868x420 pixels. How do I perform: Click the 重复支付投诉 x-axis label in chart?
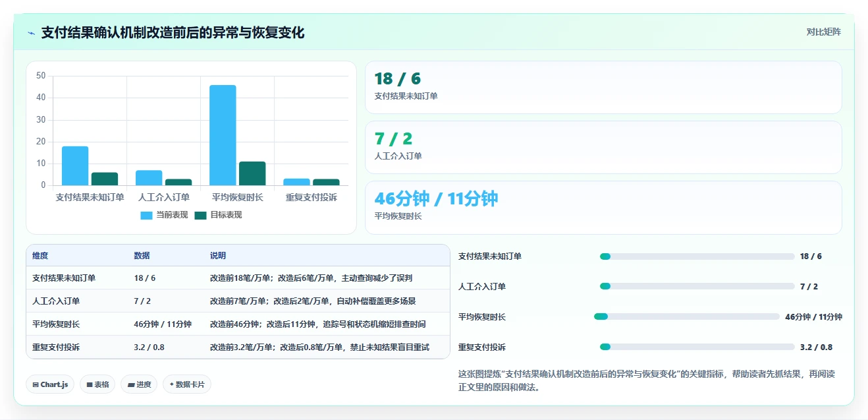(312, 197)
